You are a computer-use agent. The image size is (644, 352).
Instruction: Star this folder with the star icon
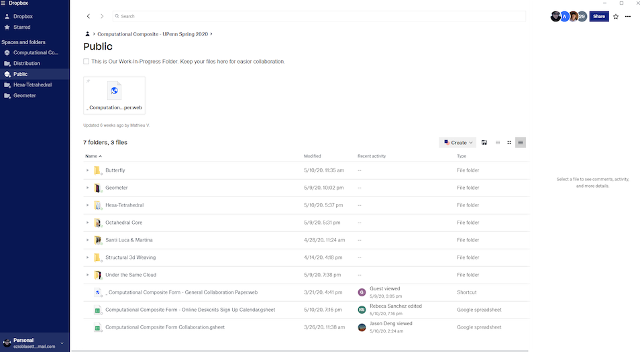coord(616,16)
